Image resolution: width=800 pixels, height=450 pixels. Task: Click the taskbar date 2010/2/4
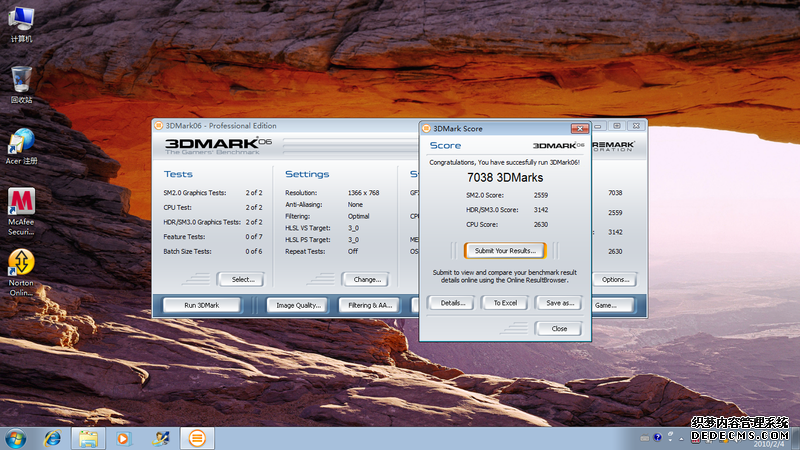click(x=769, y=444)
